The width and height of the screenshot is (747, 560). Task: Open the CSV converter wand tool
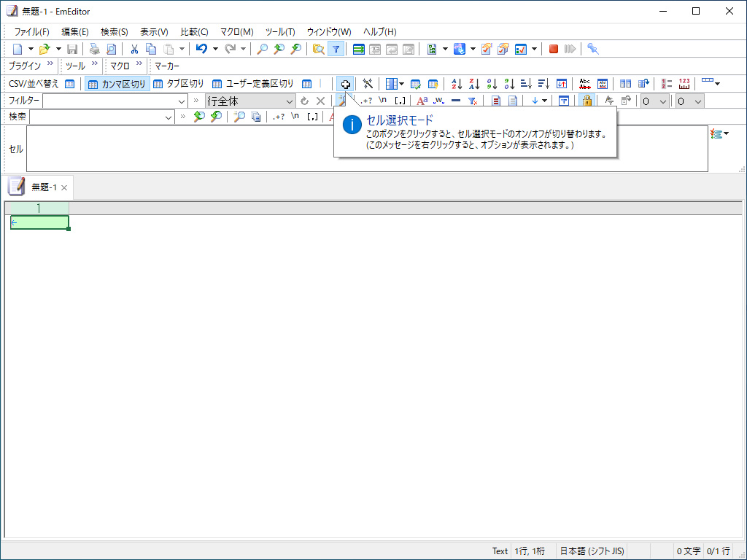[x=368, y=84]
